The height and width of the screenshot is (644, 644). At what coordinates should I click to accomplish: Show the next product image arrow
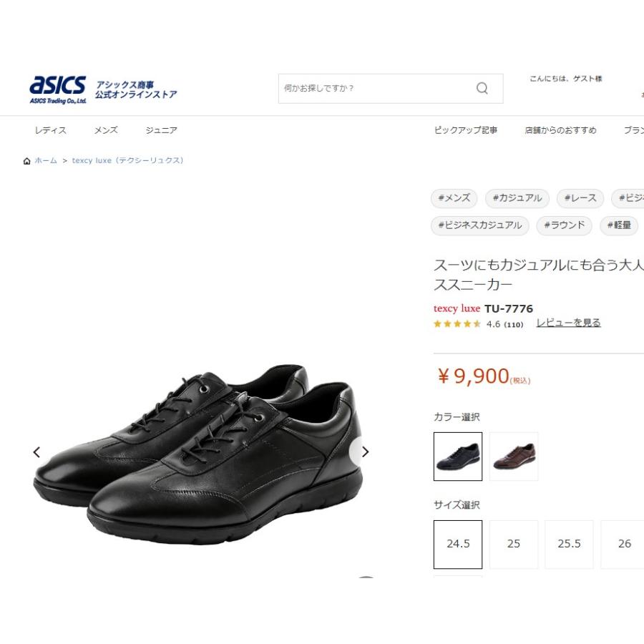pyautogui.click(x=365, y=452)
